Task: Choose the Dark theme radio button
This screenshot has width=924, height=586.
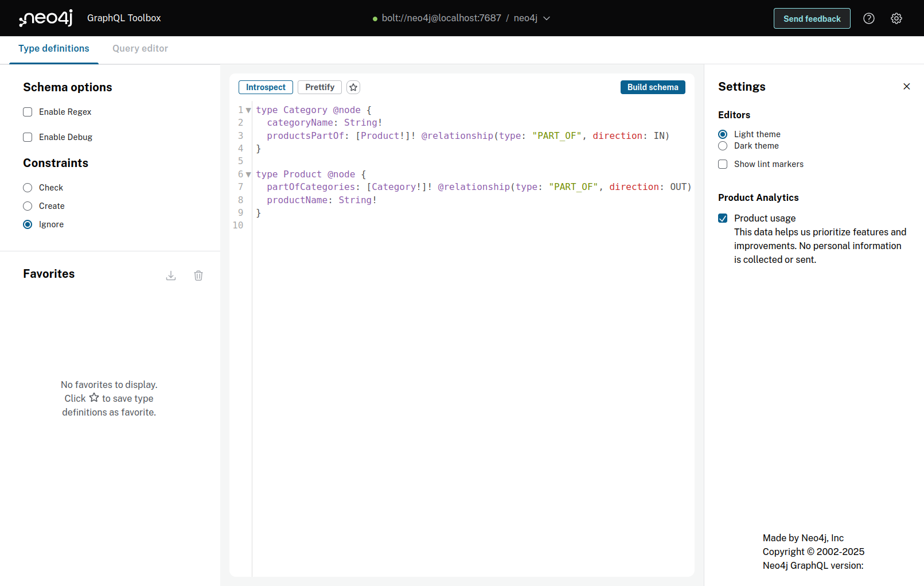Action: (723, 146)
